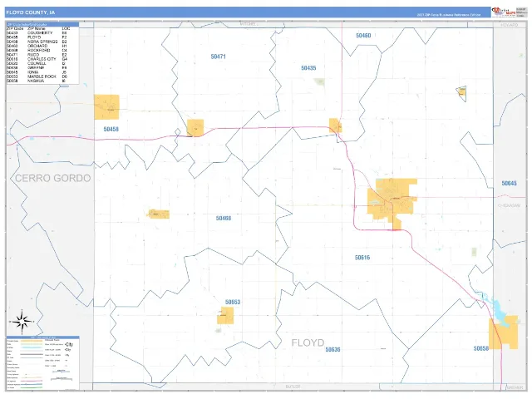Click the "MITCHELL" county label at the top edge
The height and width of the screenshot is (399, 532).
(x=248, y=24)
